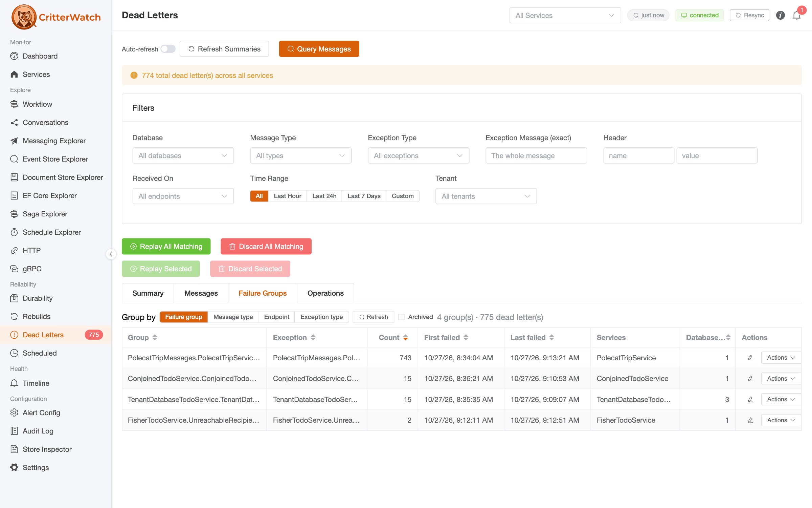The image size is (812, 508).
Task: Click Replay All Matching button
Action: click(166, 247)
